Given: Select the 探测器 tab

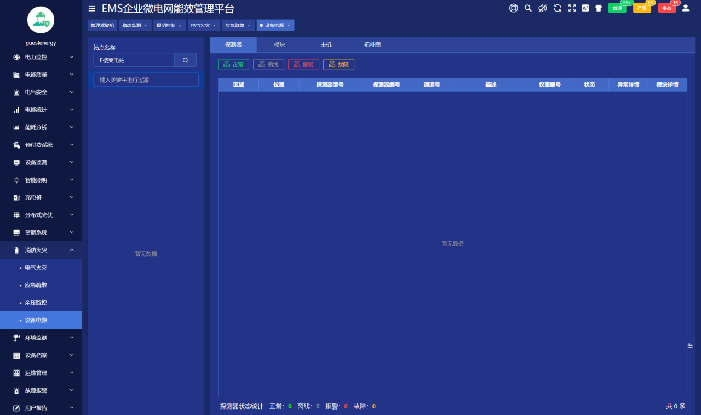Looking at the screenshot, I should (x=232, y=45).
